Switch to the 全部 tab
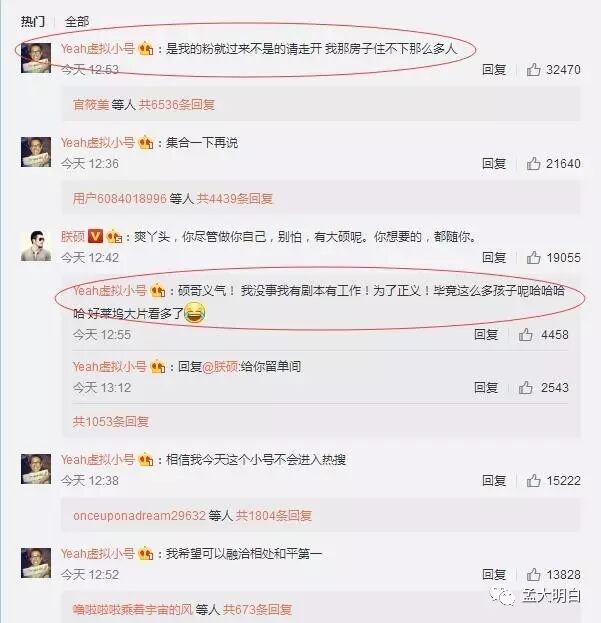601x623 pixels. pos(77,21)
